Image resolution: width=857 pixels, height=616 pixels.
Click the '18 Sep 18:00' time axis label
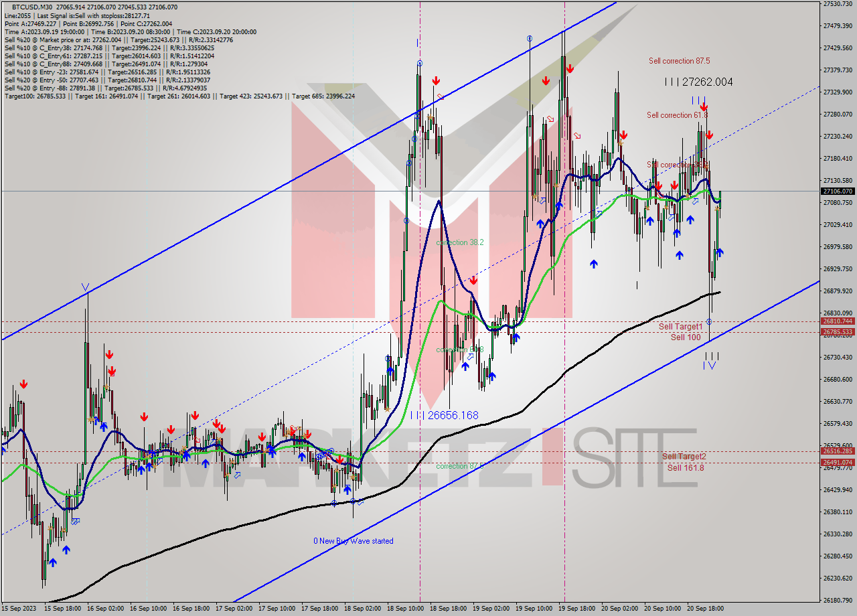pyautogui.click(x=448, y=609)
